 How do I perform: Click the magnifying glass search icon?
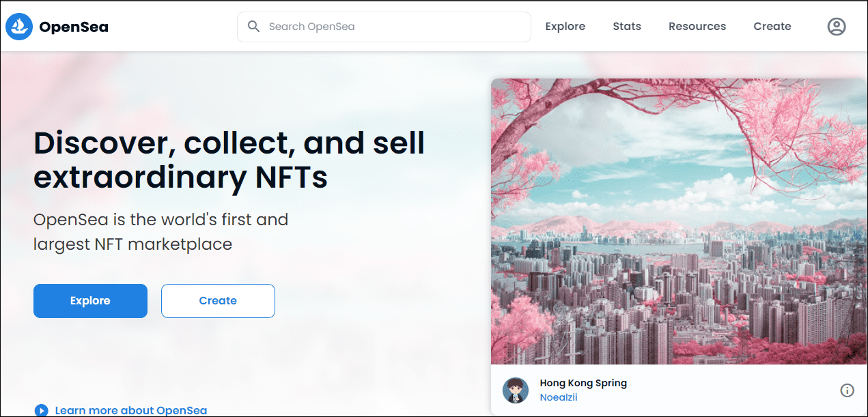coord(254,27)
